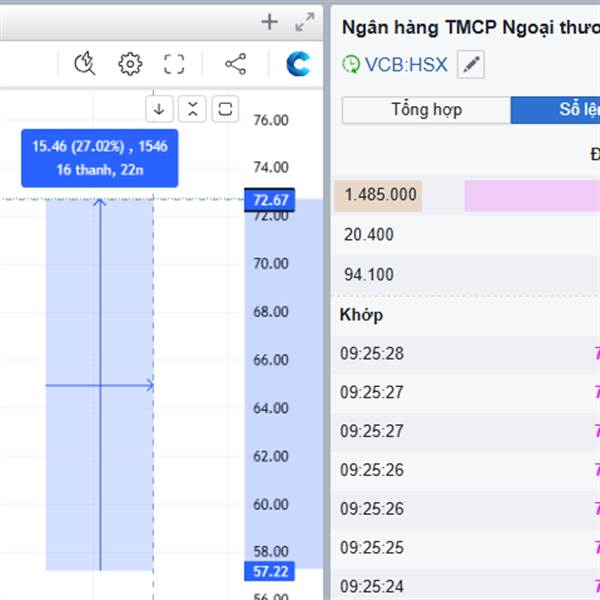This screenshot has height=600, width=600.
Task: Select the VCB:HSX ticker link
Action: 406,64
